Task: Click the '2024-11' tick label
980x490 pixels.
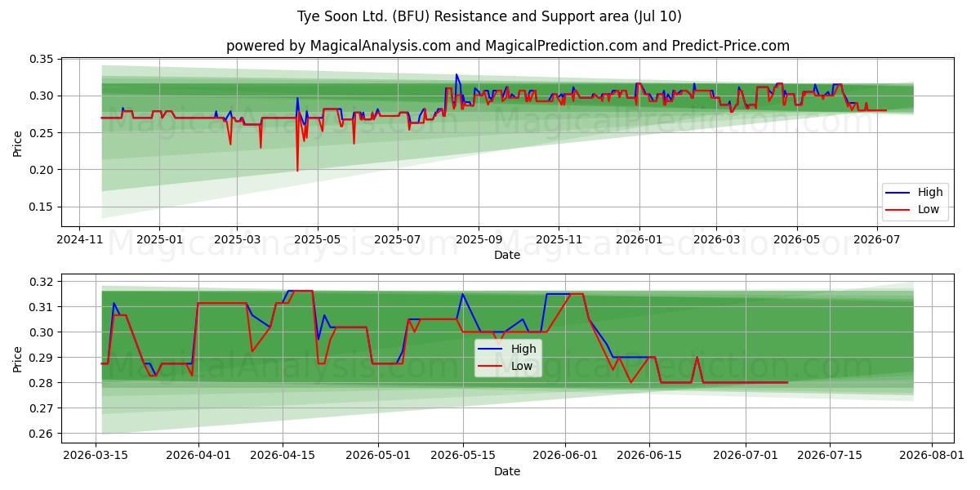Action: click(x=78, y=240)
